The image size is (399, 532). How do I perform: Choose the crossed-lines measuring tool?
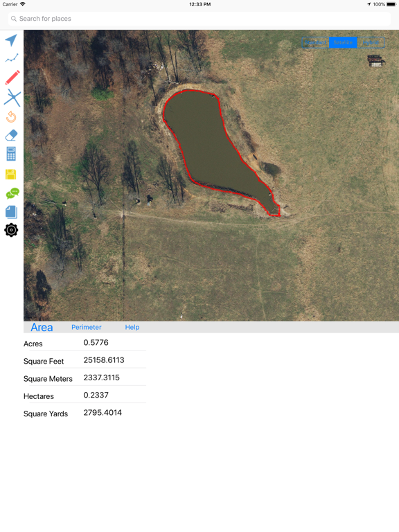tap(12, 98)
